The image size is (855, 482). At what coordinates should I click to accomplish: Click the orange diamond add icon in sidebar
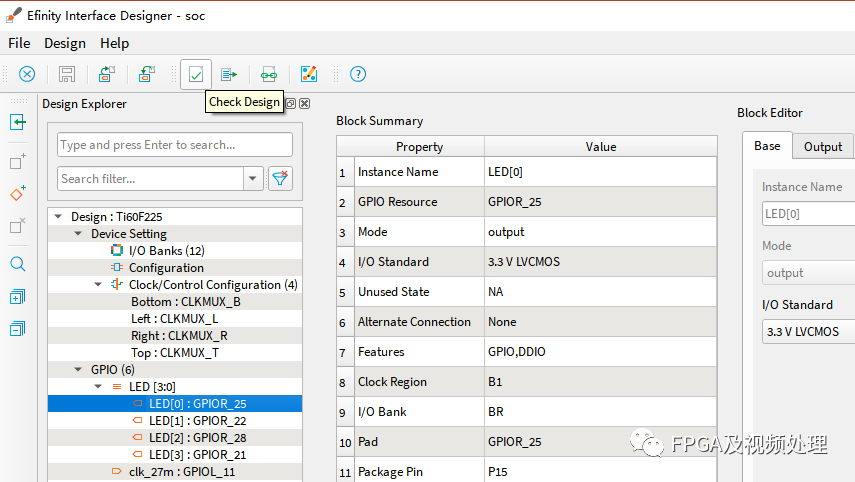point(17,194)
